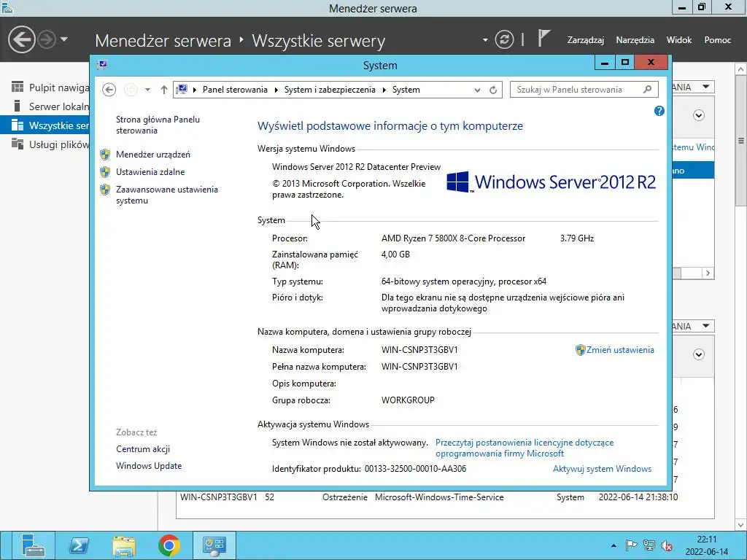Click the muted speaker icon in the tray

coord(667,545)
